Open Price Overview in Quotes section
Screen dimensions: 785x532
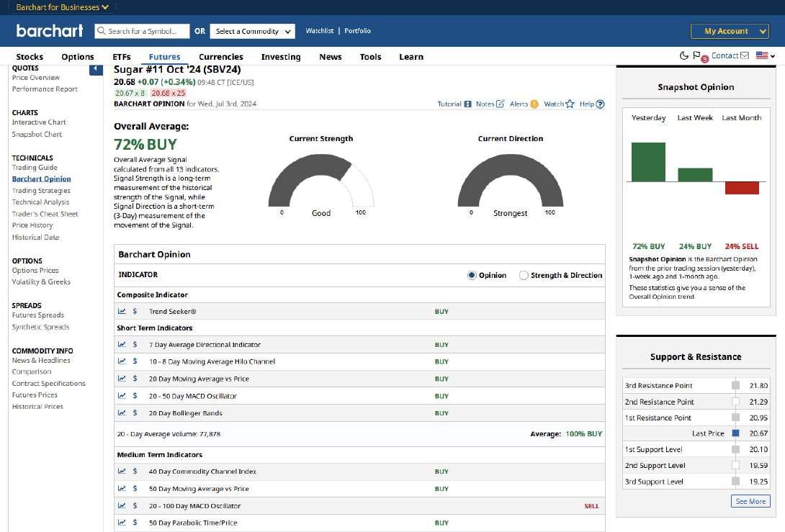pyautogui.click(x=35, y=78)
